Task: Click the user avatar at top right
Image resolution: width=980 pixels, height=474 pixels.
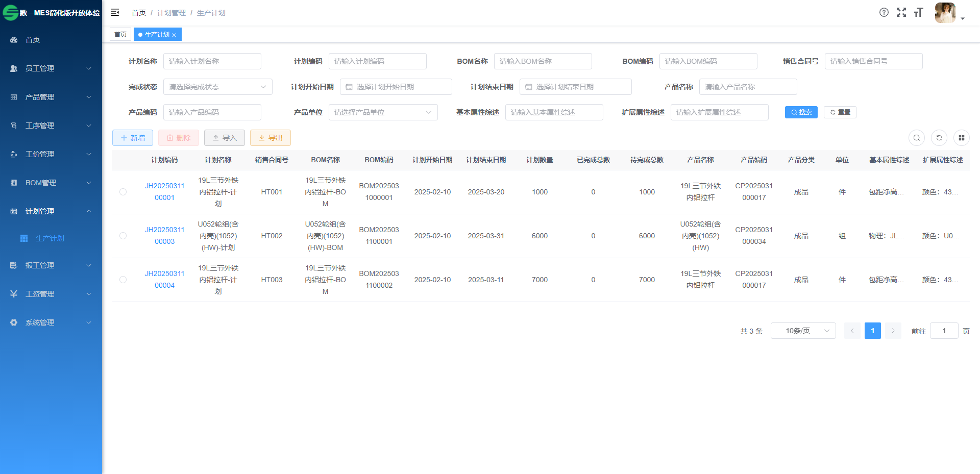Action: [945, 13]
